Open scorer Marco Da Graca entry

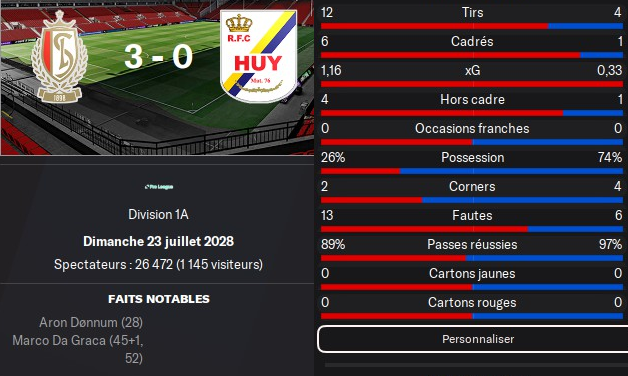coord(78,349)
